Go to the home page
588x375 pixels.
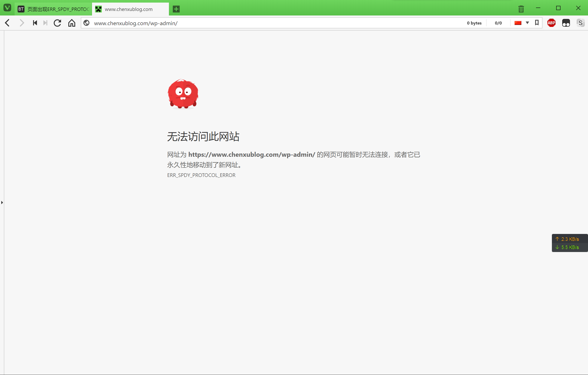(x=72, y=23)
